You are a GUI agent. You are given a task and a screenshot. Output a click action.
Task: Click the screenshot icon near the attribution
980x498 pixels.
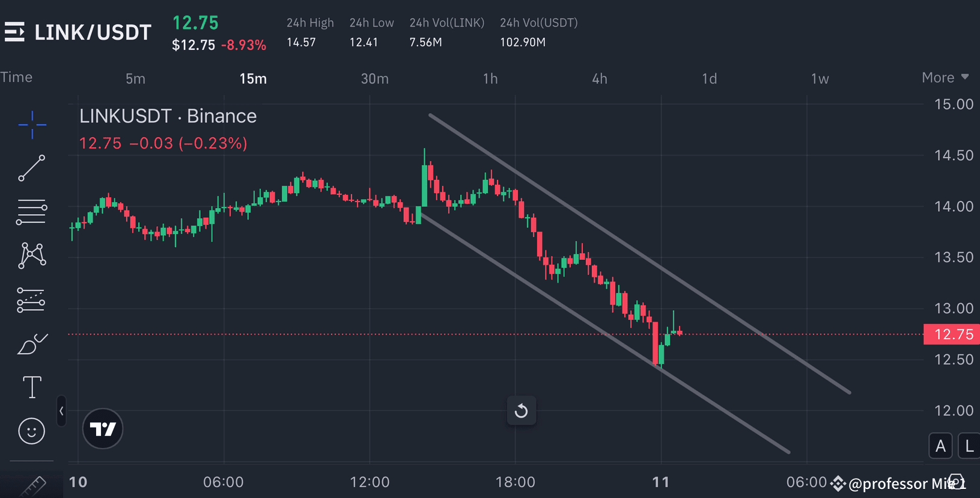click(x=957, y=482)
